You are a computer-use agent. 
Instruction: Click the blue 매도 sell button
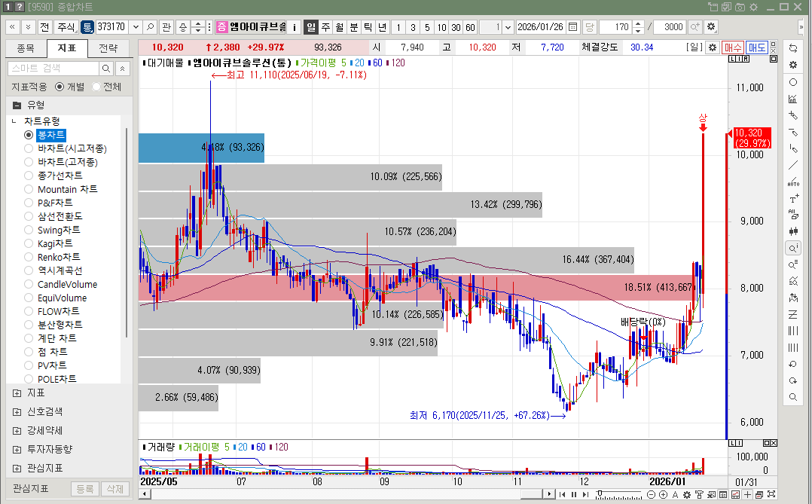coord(756,47)
